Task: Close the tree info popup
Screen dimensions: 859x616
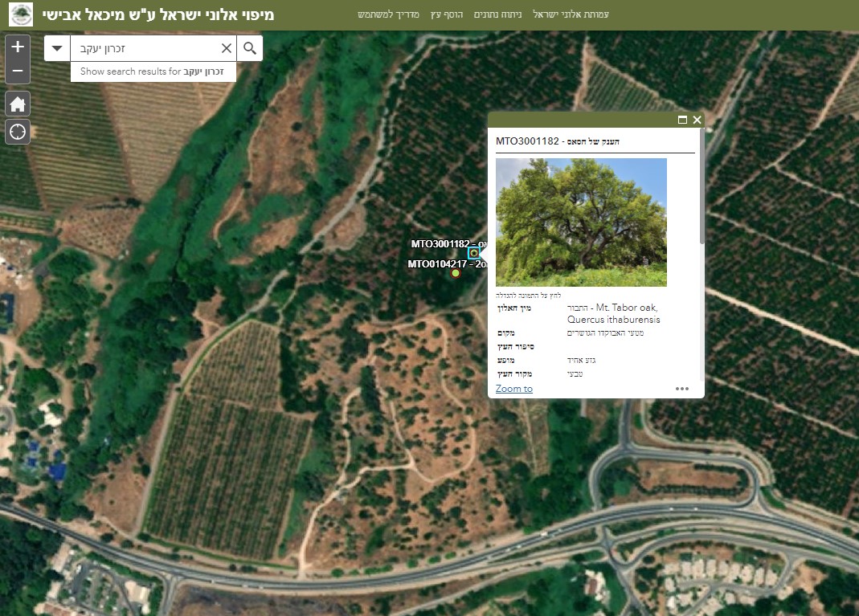Action: pos(697,120)
